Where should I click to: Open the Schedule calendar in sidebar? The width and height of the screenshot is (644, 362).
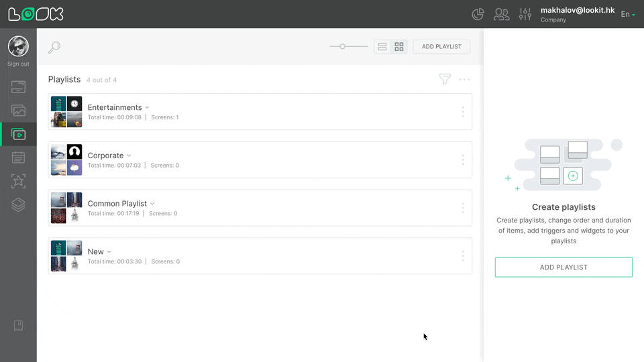[18, 158]
